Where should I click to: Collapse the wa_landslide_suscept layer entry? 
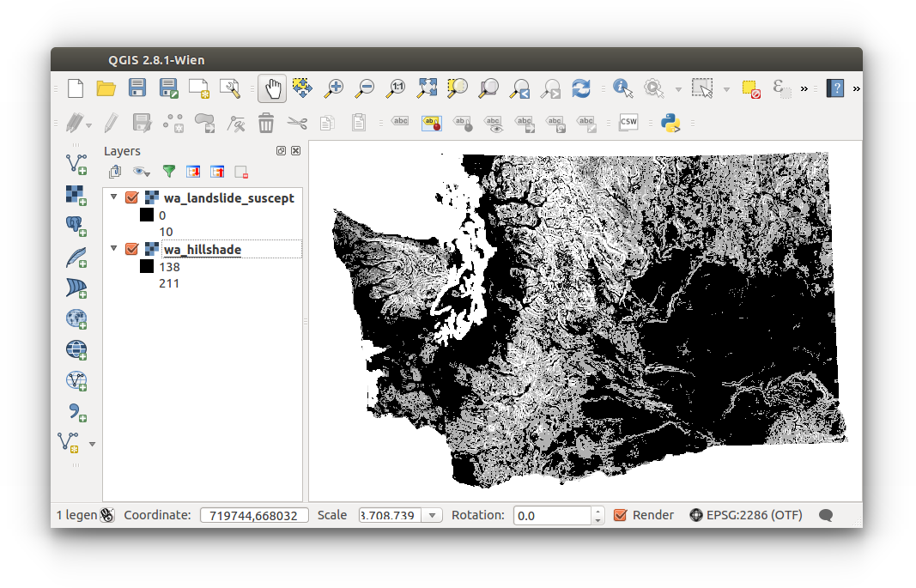112,197
